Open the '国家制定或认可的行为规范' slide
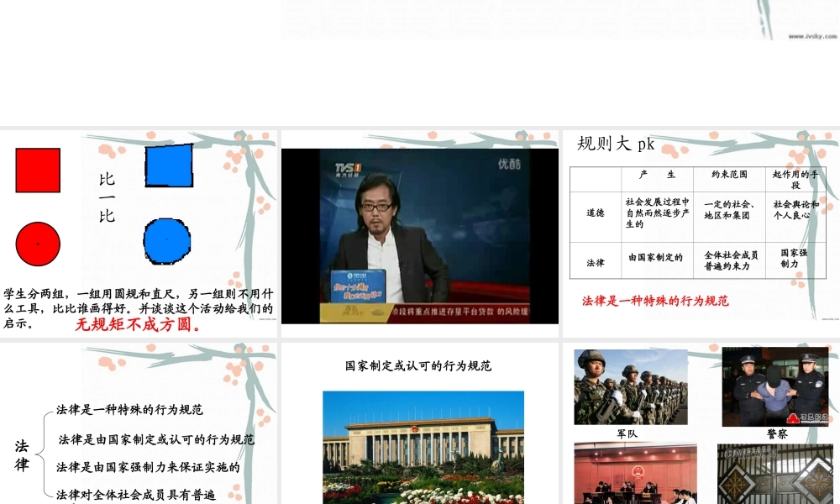 (419, 423)
